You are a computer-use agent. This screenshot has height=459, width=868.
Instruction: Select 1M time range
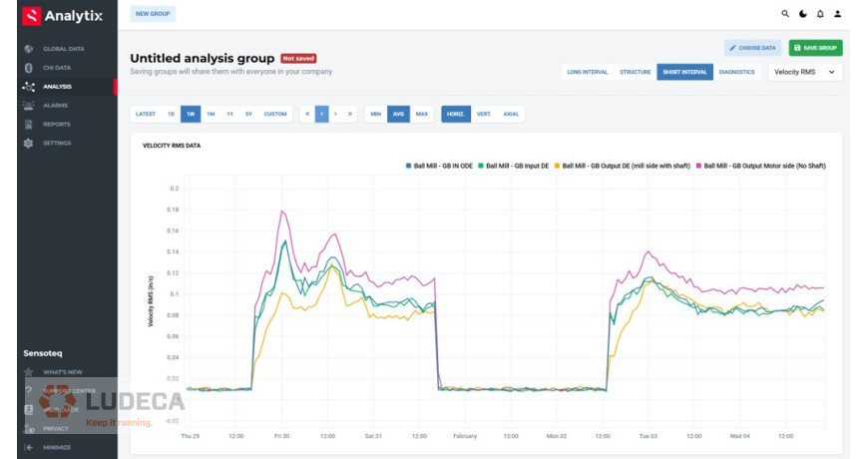tap(211, 114)
